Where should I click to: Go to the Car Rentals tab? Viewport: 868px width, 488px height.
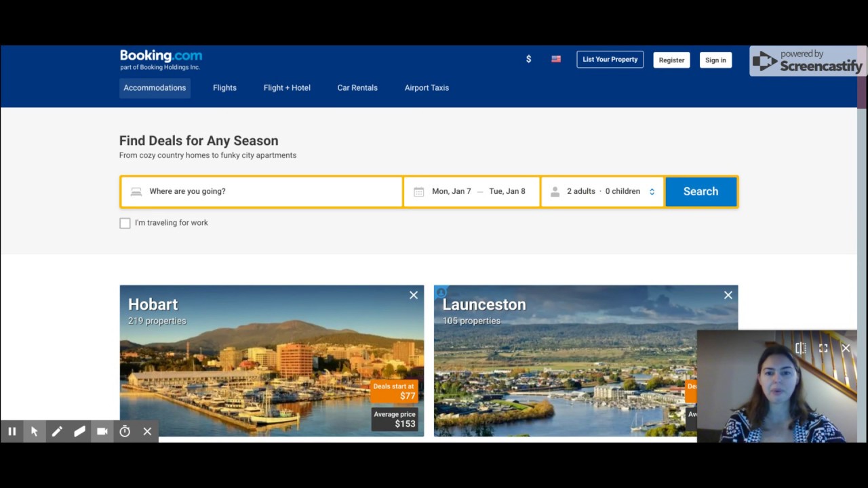coord(357,88)
